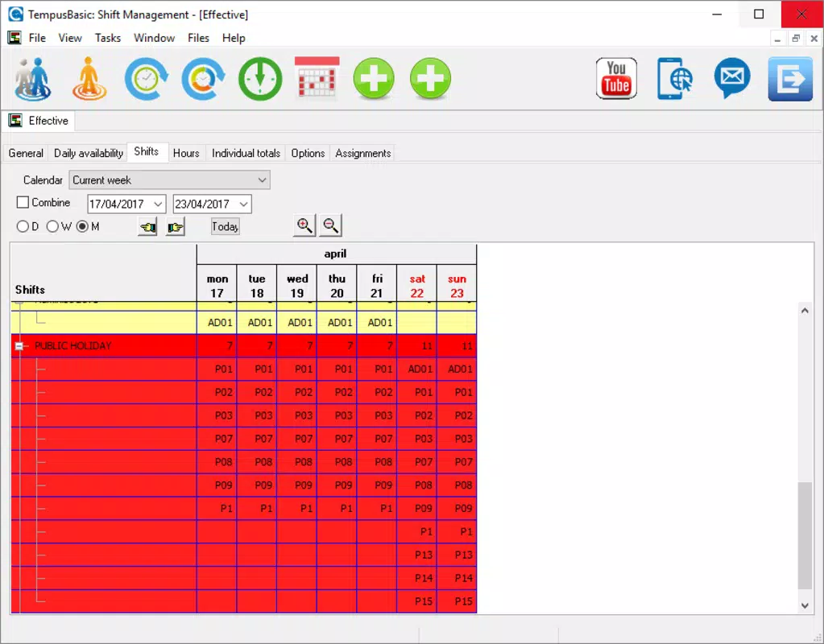824x644 pixels.
Task: Click the previous period hand icon
Action: 147,227
